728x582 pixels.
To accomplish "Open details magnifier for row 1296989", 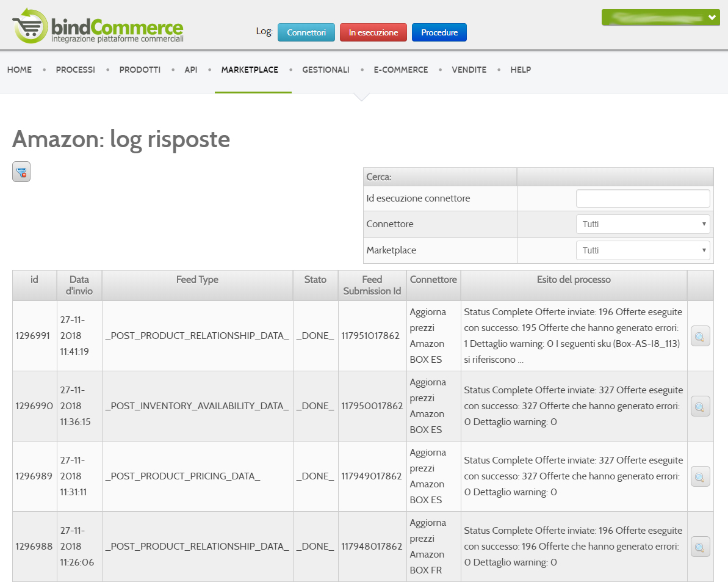I will point(700,476).
